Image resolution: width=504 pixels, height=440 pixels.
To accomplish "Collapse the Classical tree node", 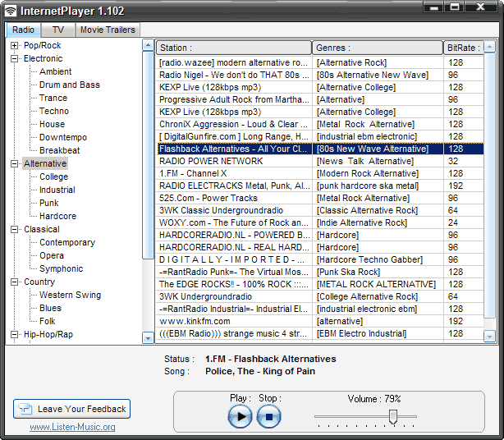I will [14, 230].
